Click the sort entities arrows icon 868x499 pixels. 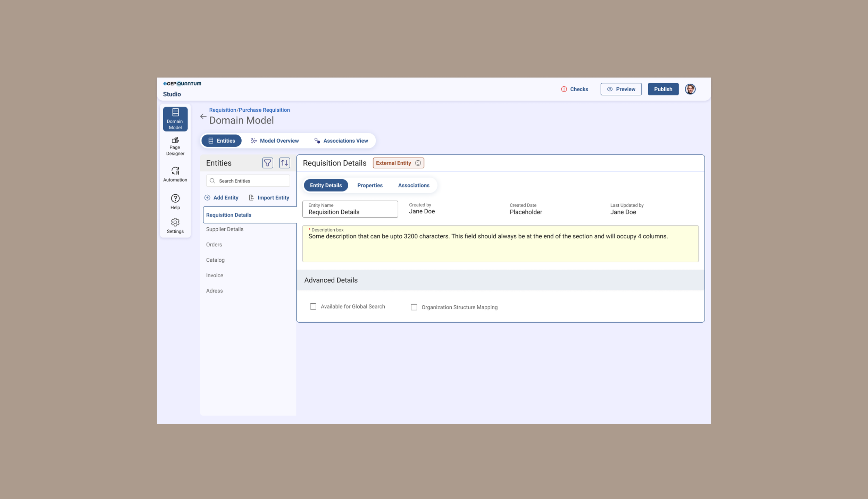click(284, 163)
